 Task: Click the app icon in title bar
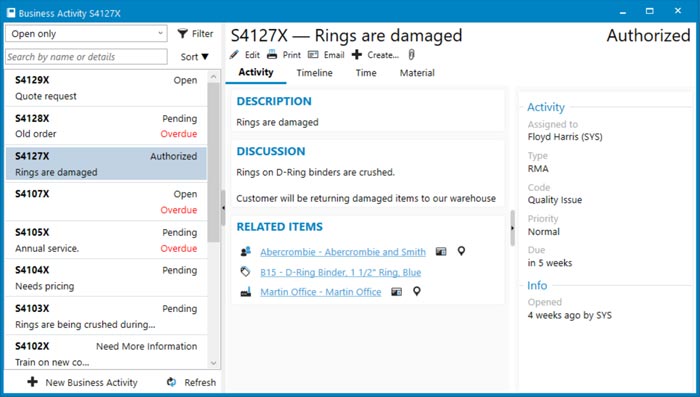11,13
